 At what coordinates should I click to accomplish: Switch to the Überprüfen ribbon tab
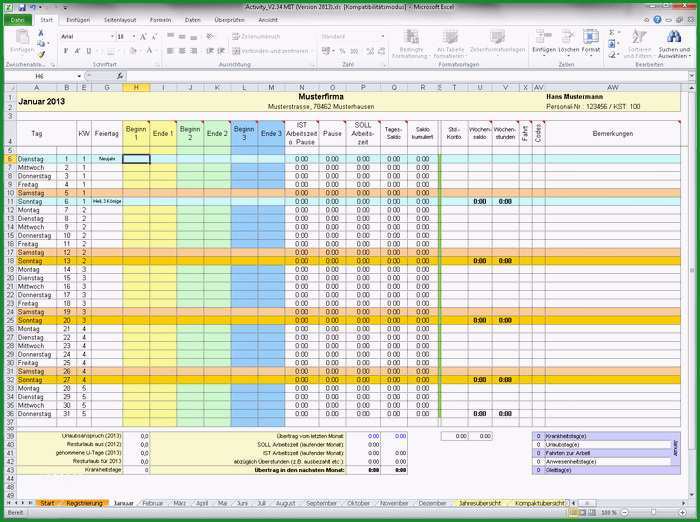pos(229,20)
